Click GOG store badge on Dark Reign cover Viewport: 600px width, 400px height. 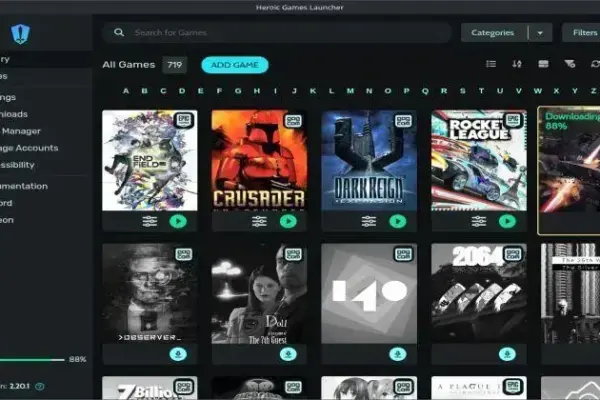pos(403,121)
